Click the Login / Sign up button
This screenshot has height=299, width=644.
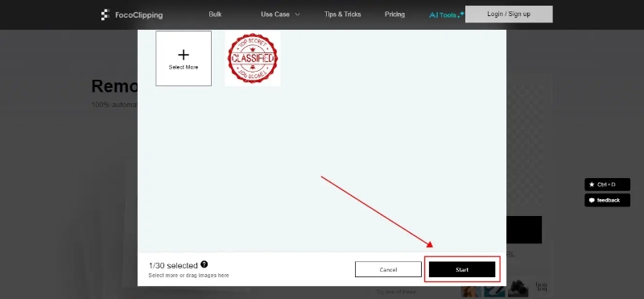coord(509,14)
